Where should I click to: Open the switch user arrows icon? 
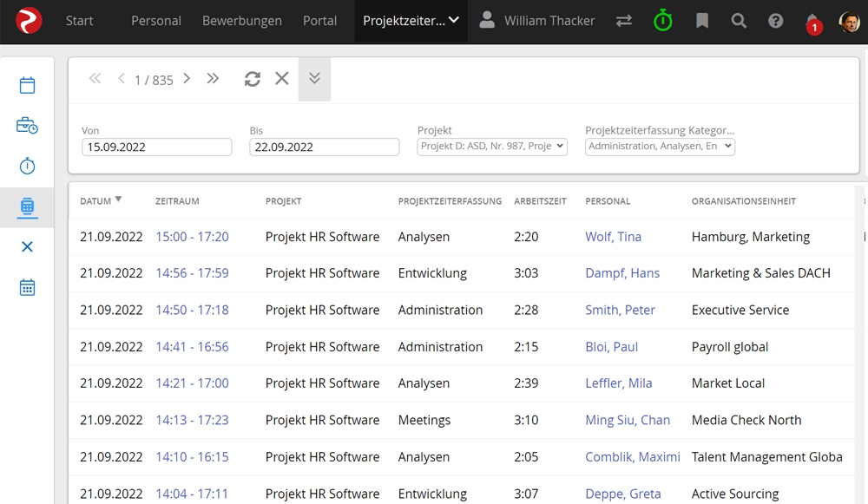[624, 21]
